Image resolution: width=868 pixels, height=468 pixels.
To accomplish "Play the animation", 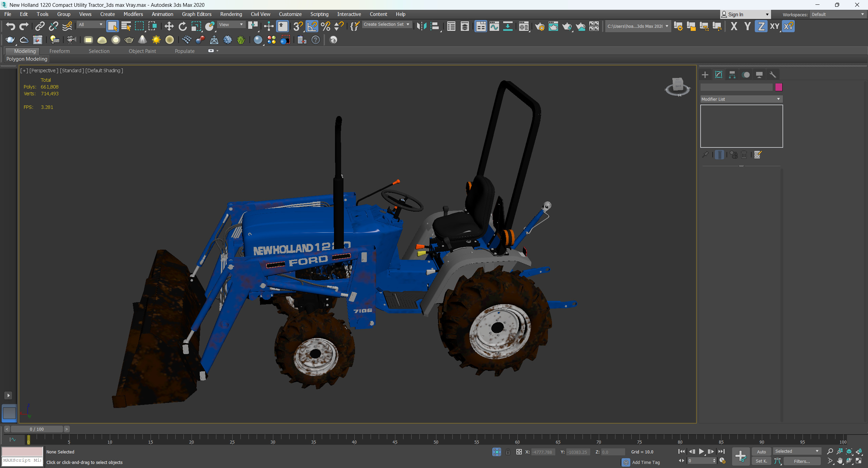I will [702, 451].
